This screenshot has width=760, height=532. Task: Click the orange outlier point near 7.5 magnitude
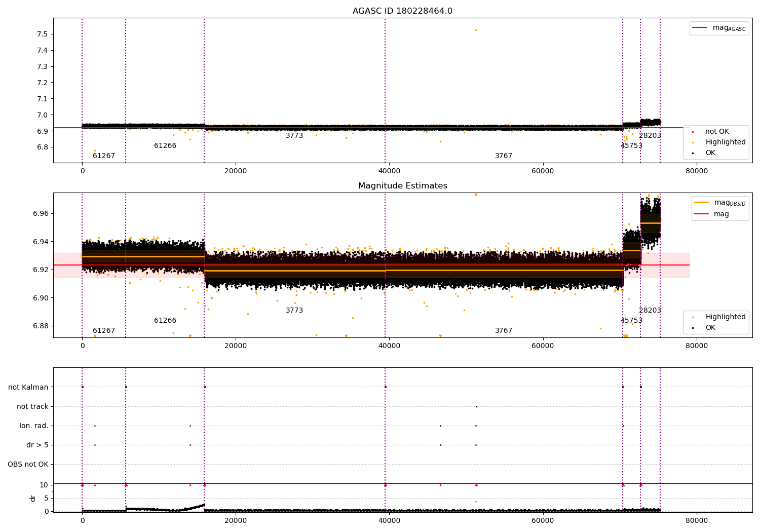point(476,30)
